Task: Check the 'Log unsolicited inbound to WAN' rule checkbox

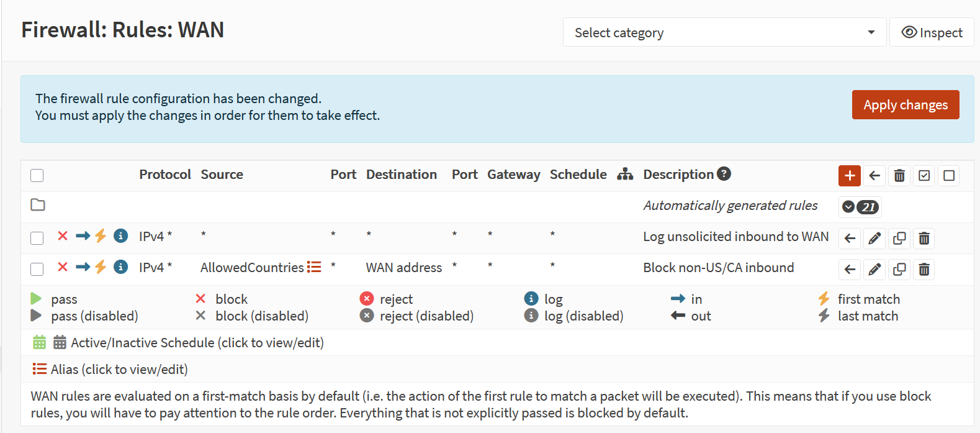Action: (x=37, y=238)
